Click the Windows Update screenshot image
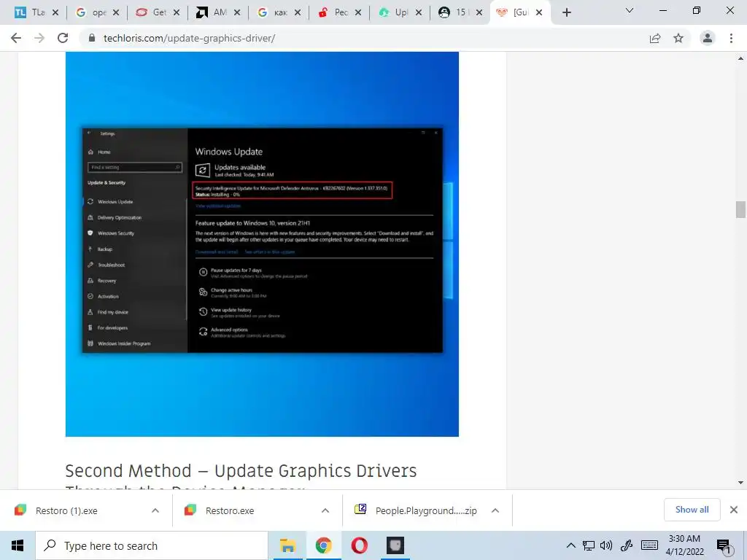The image size is (747, 560). pyautogui.click(x=262, y=244)
